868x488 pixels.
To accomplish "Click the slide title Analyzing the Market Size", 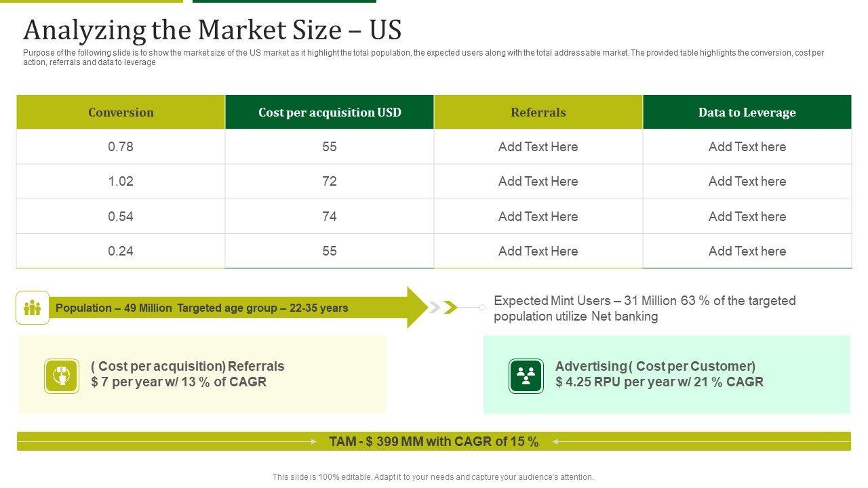I will (x=212, y=30).
